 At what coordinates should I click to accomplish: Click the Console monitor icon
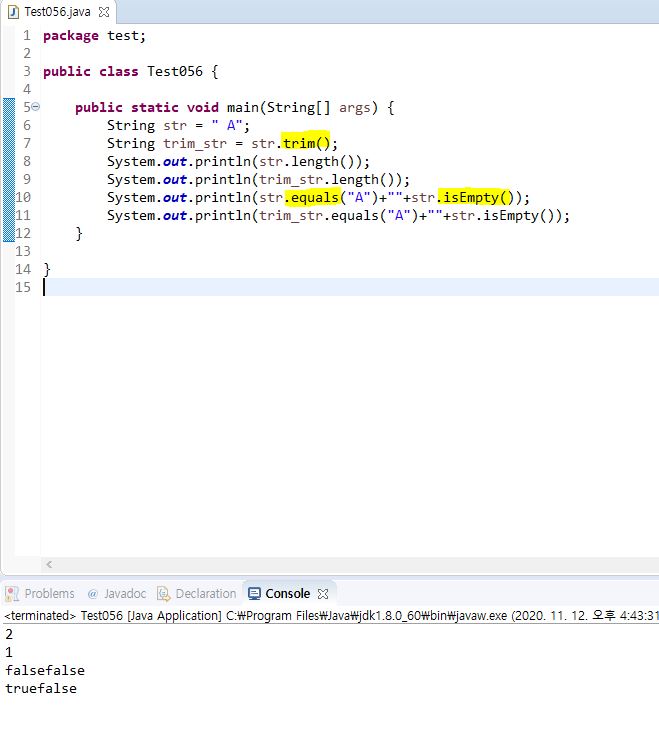[255, 594]
